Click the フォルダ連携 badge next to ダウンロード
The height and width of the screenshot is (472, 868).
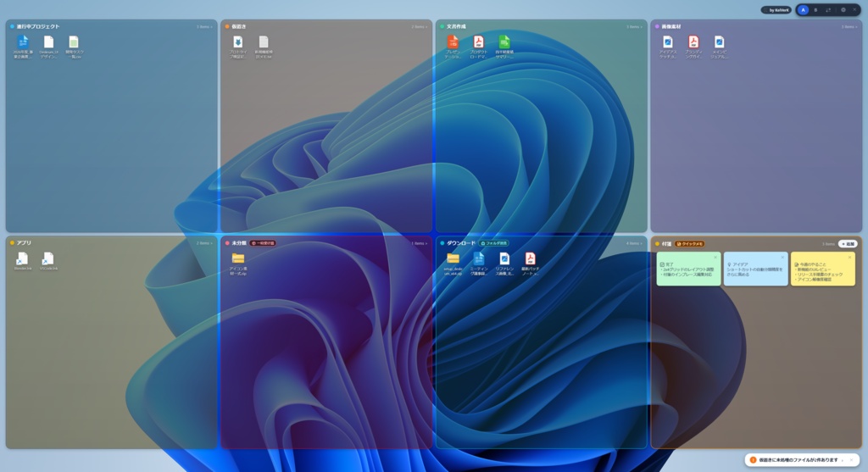(494, 243)
